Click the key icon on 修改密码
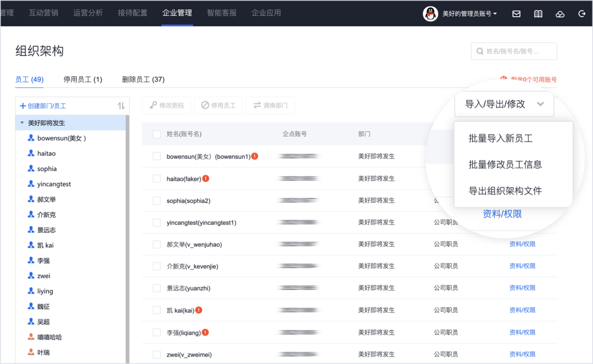This screenshot has width=593, height=364. point(153,105)
